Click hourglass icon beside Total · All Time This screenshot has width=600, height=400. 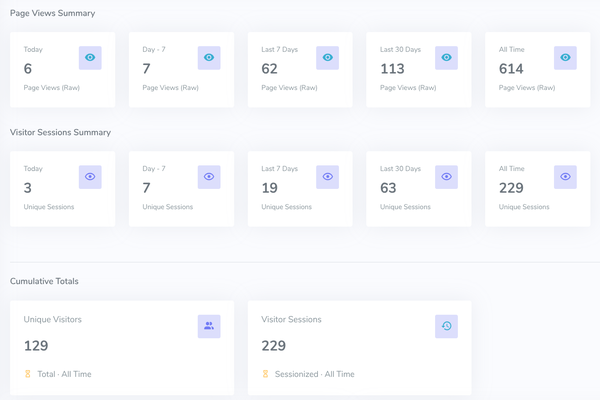[x=28, y=374]
